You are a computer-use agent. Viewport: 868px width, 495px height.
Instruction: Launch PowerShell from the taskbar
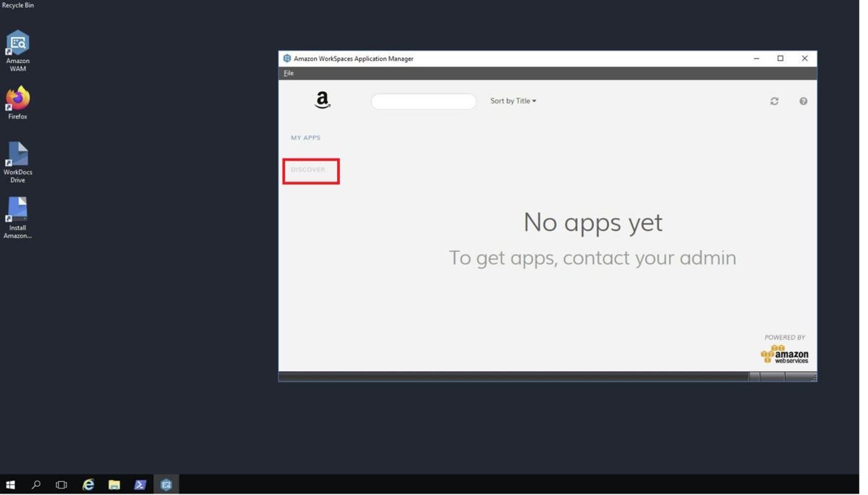point(140,485)
